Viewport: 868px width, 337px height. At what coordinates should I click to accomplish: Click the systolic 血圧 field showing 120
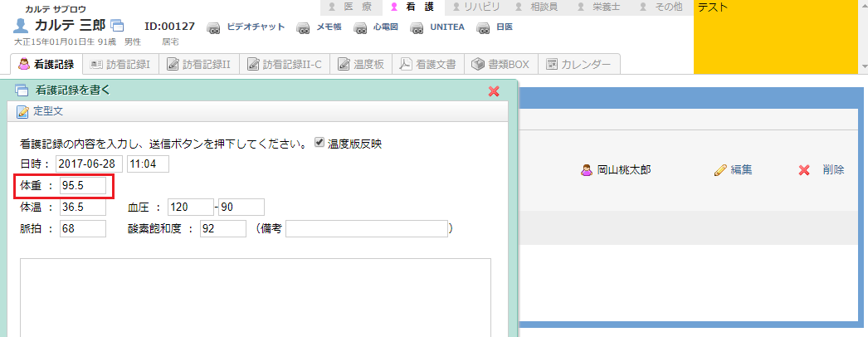coord(191,207)
